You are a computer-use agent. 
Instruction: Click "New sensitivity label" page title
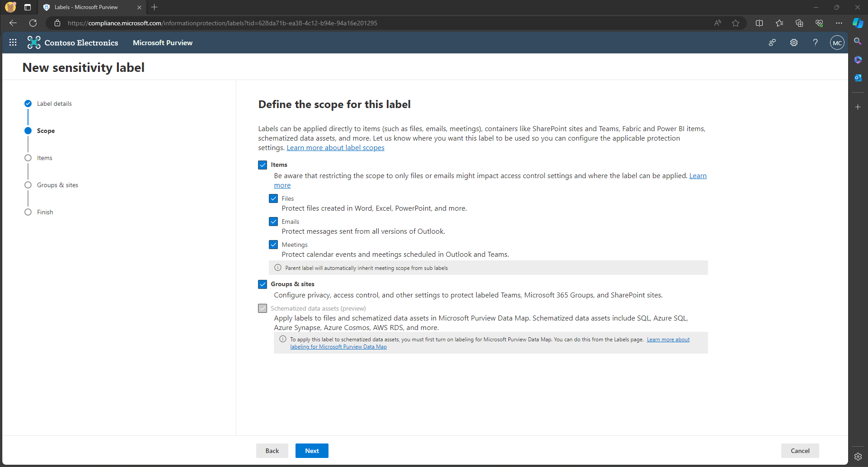pos(84,67)
